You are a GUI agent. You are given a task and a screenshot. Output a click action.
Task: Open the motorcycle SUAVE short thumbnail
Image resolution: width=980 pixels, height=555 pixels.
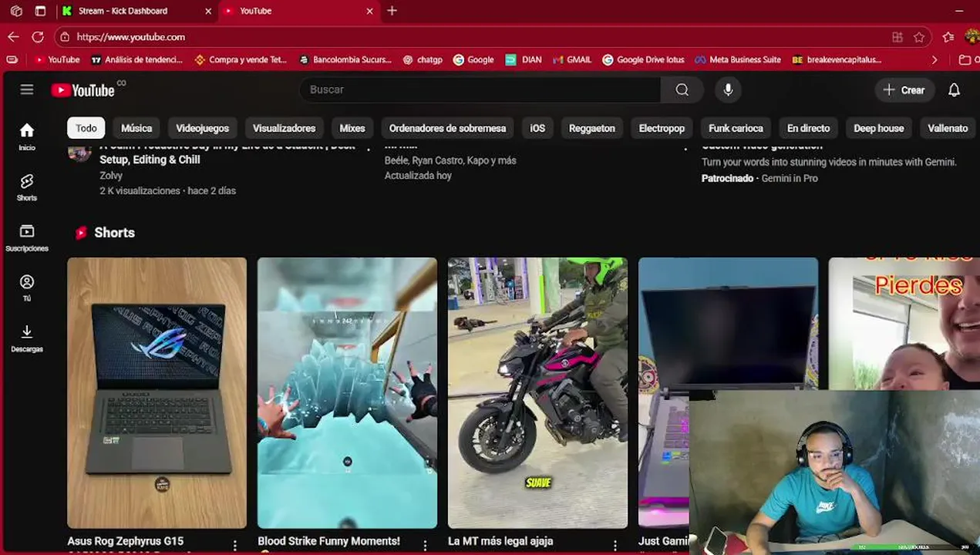pyautogui.click(x=537, y=393)
